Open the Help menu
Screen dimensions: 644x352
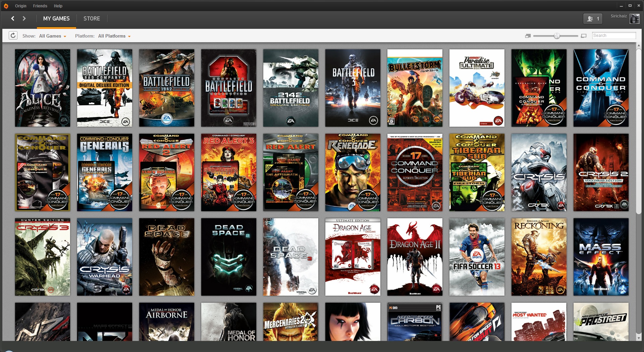[x=58, y=6]
